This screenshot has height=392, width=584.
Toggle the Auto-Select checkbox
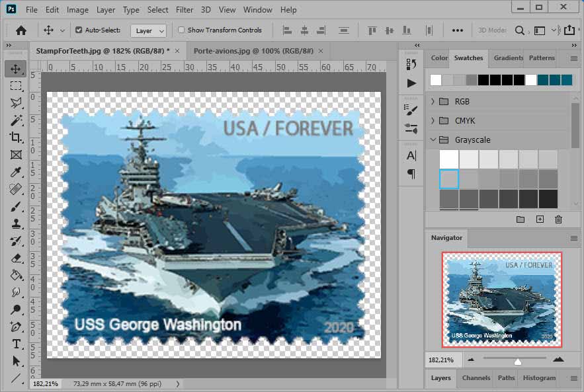point(79,30)
